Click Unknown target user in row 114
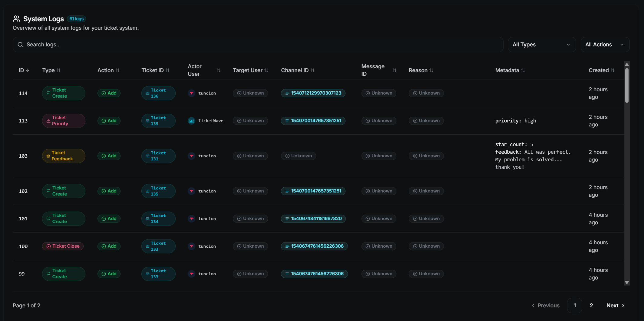The width and height of the screenshot is (644, 321). click(x=250, y=93)
